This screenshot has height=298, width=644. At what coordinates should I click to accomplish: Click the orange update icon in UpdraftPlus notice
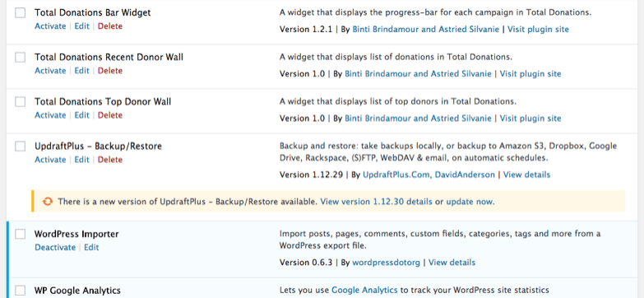coord(48,202)
